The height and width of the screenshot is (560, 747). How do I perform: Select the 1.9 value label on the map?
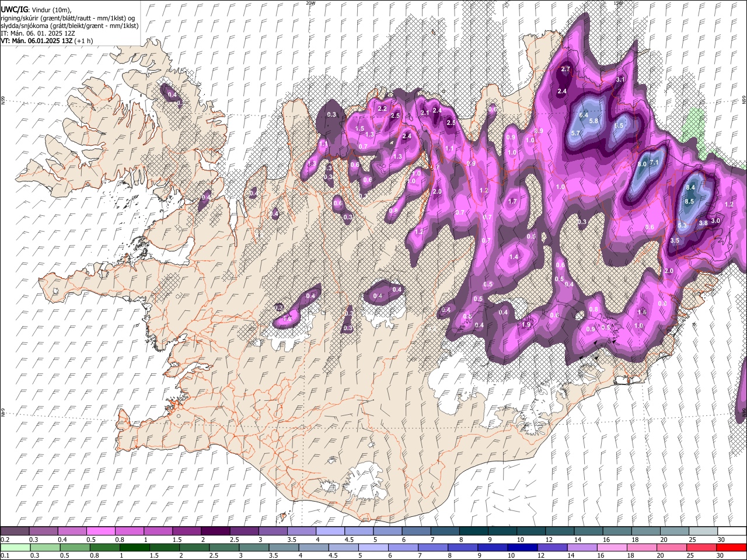526,325
